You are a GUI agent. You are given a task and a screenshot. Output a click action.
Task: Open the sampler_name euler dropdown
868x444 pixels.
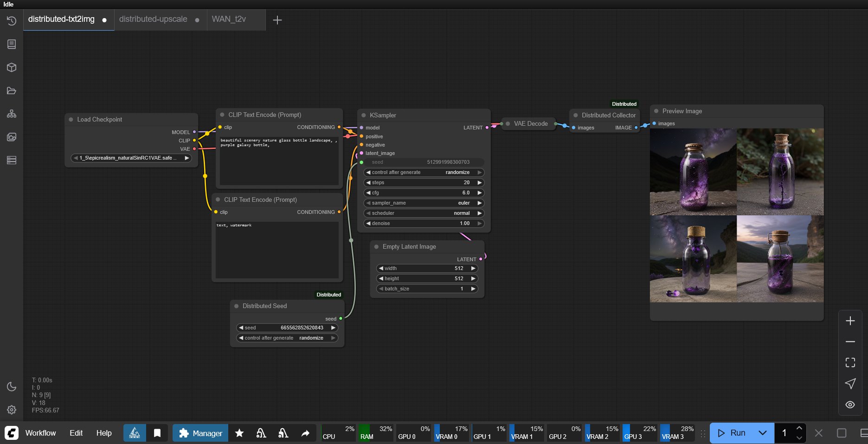(x=423, y=203)
